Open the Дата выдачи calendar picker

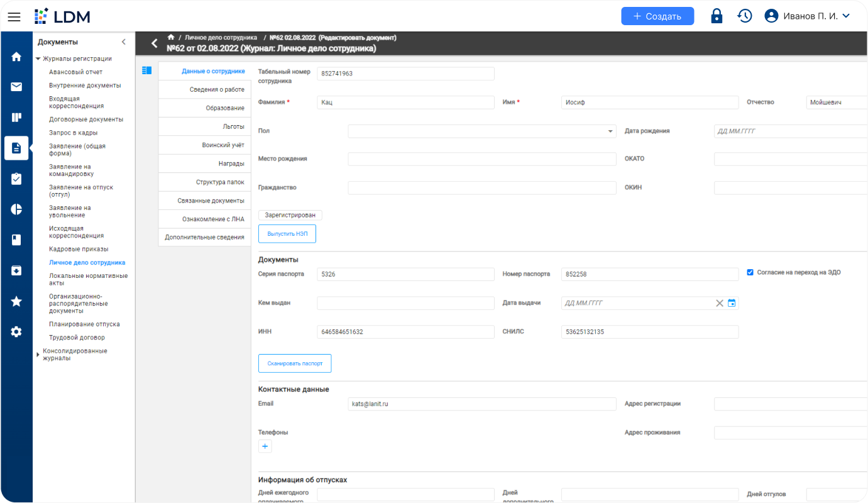[x=732, y=303]
